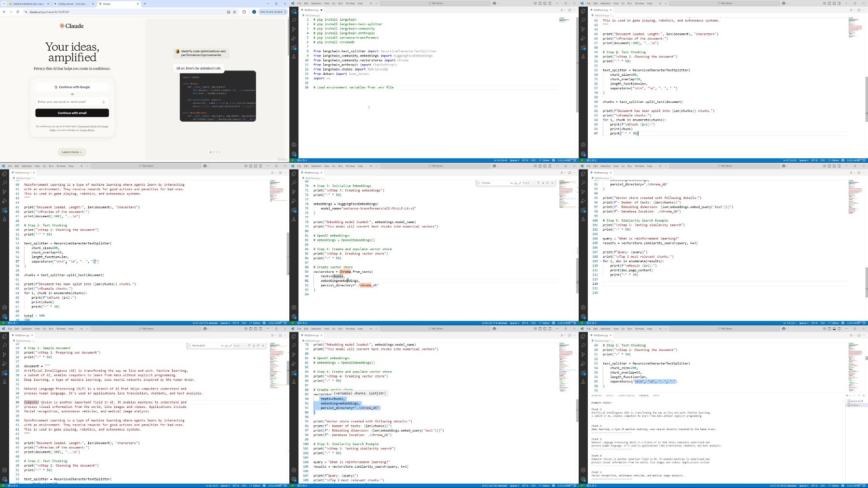Viewport: 868px width, 488px height.
Task: Click the black Continue with email button
Action: pyautogui.click(x=72, y=113)
